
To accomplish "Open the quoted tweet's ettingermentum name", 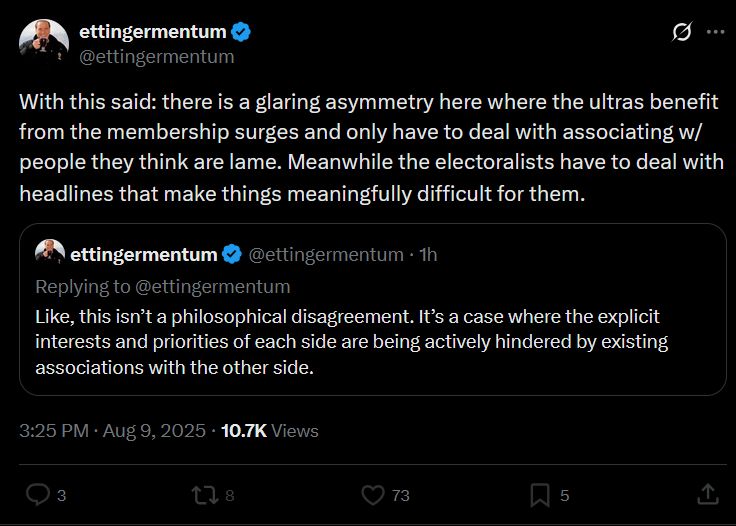I will tap(144, 254).
